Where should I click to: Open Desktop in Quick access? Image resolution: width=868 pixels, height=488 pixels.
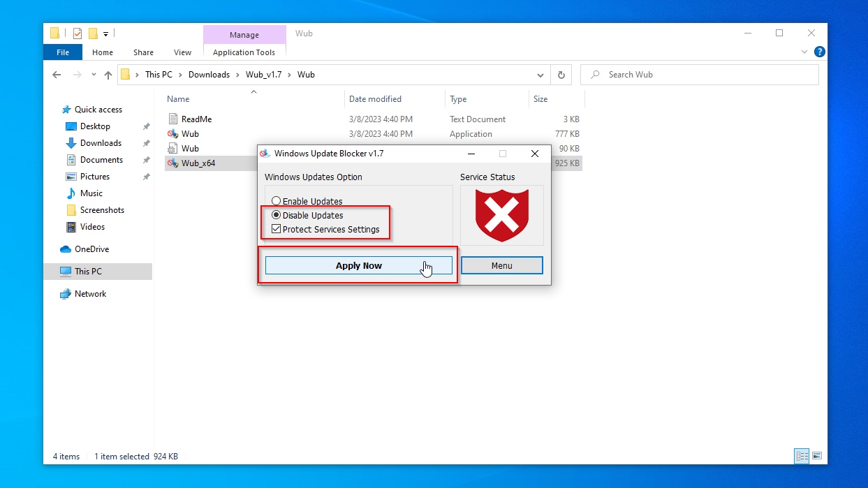coord(95,126)
